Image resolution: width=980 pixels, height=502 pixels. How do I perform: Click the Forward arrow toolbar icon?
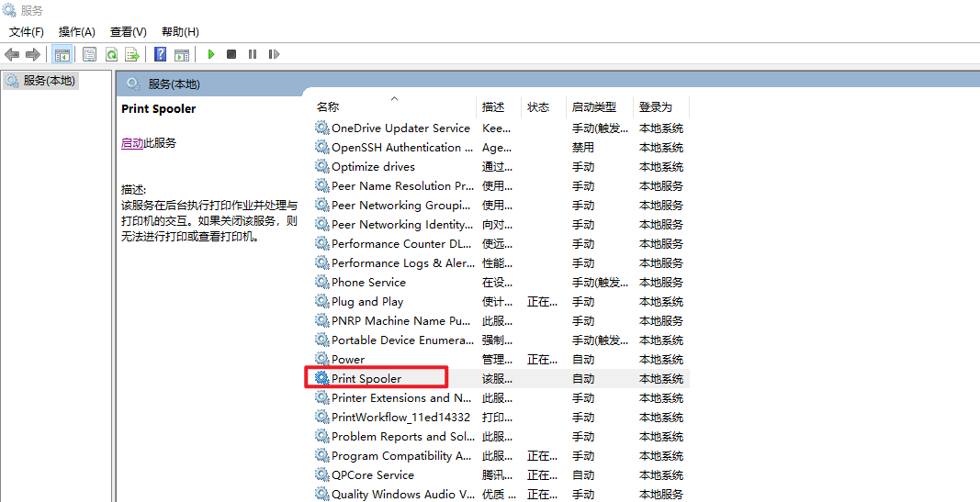pyautogui.click(x=32, y=54)
